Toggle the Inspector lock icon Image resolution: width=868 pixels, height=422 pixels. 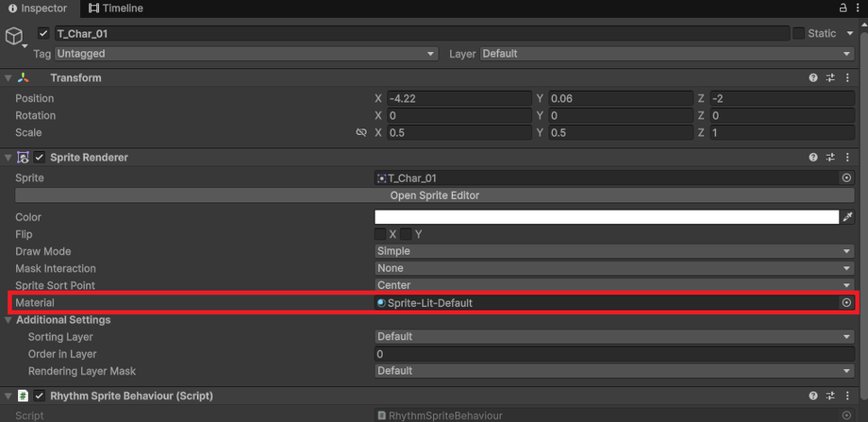point(843,8)
